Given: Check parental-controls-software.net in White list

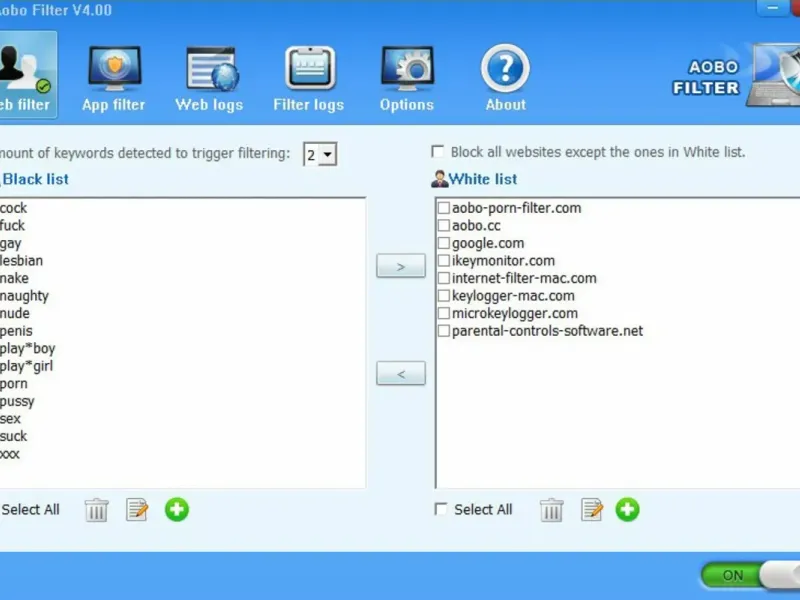Looking at the screenshot, I should point(444,331).
